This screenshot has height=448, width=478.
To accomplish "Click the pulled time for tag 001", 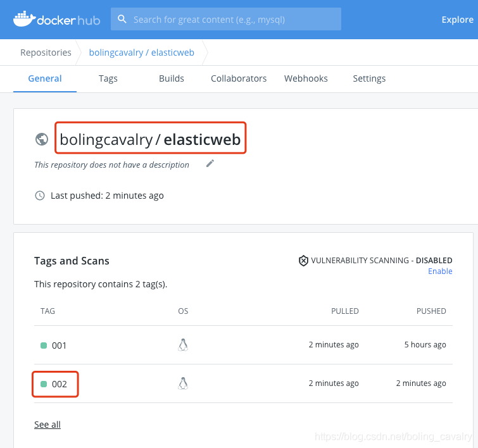I will (334, 345).
